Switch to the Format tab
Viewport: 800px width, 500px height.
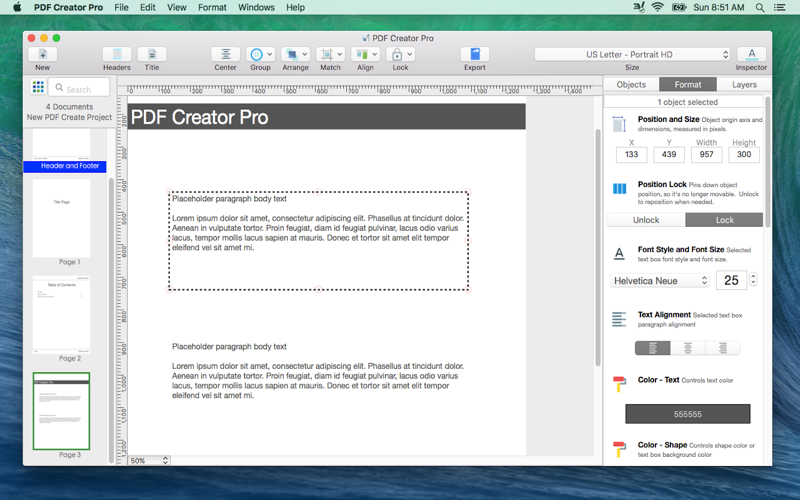coord(688,84)
